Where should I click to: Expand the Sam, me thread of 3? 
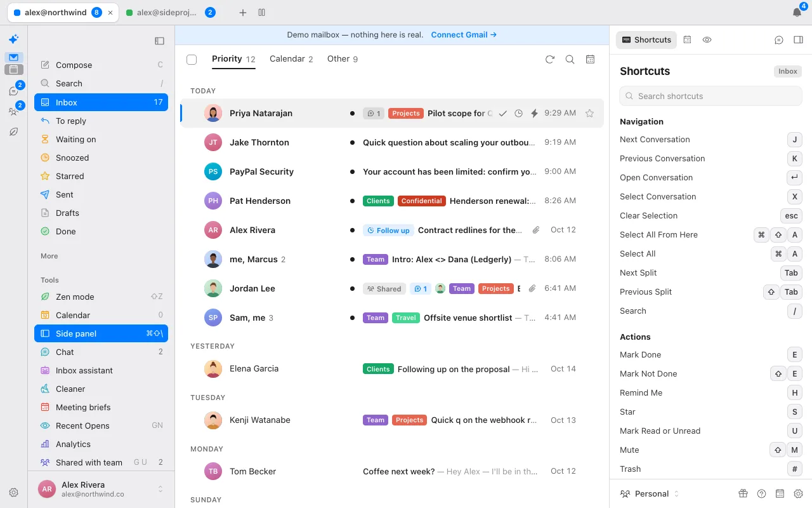click(x=393, y=317)
